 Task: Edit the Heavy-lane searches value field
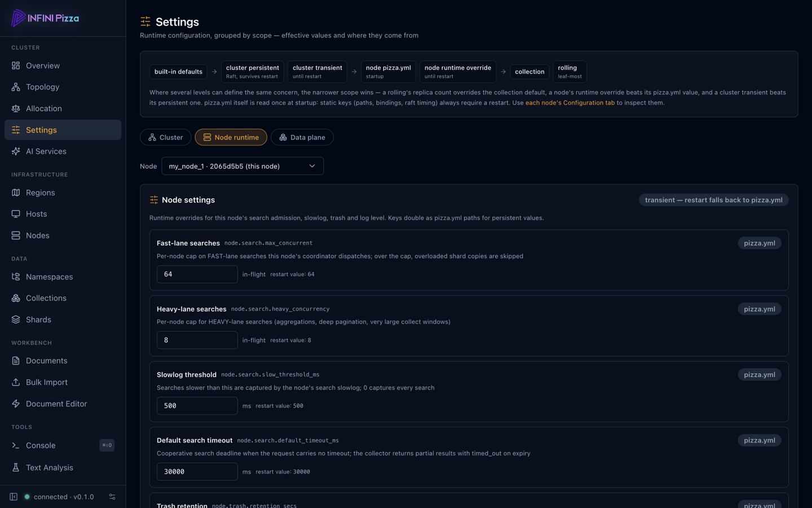click(197, 340)
